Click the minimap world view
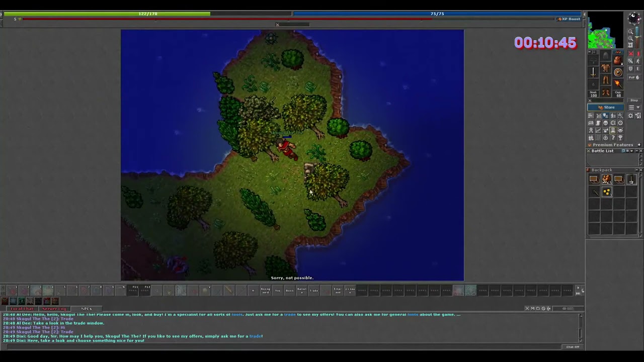 pos(606,30)
